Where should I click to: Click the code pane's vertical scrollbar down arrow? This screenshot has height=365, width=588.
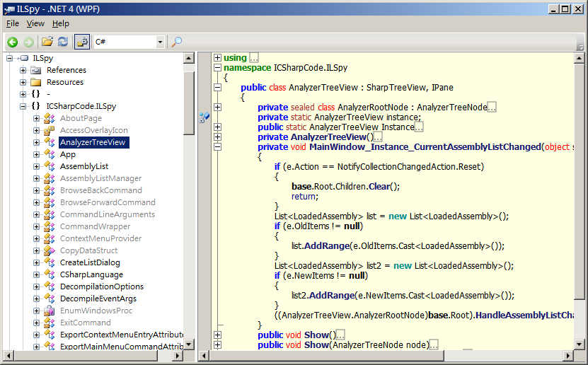(x=579, y=344)
